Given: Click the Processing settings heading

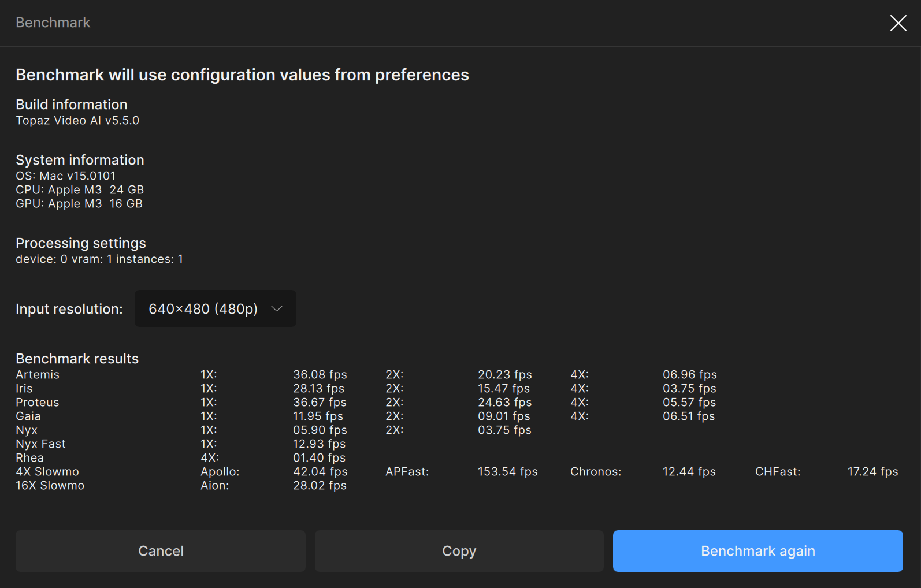Looking at the screenshot, I should tap(81, 243).
